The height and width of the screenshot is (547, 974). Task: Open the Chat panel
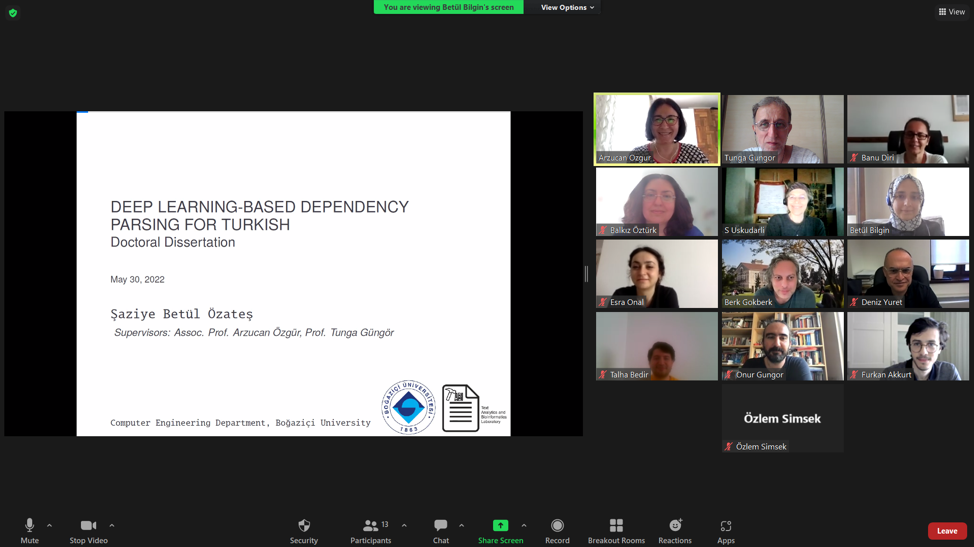point(440,526)
